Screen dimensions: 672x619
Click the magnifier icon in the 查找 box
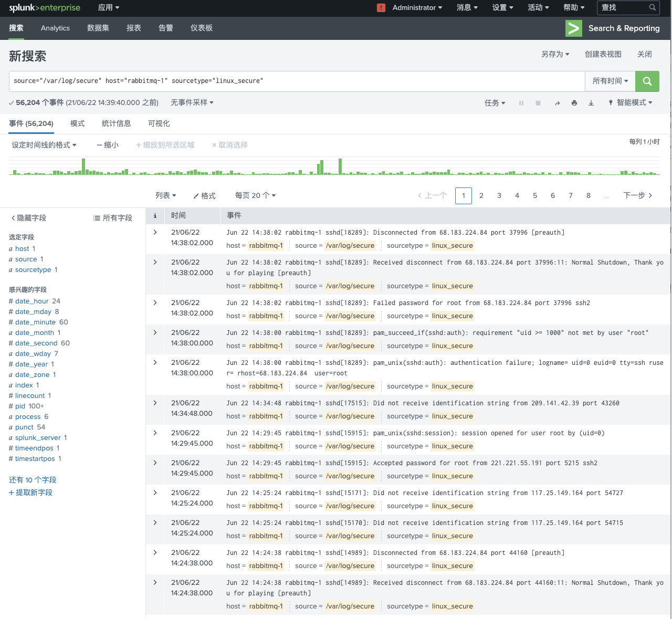click(x=652, y=7)
